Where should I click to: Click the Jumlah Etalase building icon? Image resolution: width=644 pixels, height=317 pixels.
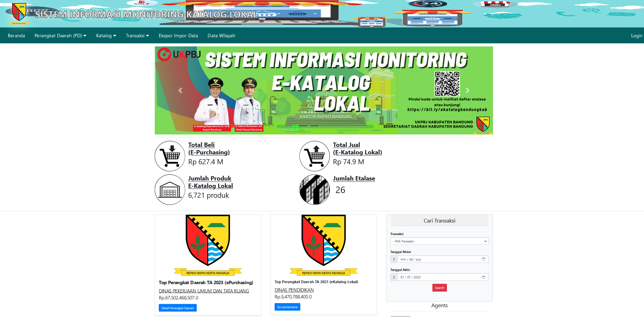coord(314,190)
